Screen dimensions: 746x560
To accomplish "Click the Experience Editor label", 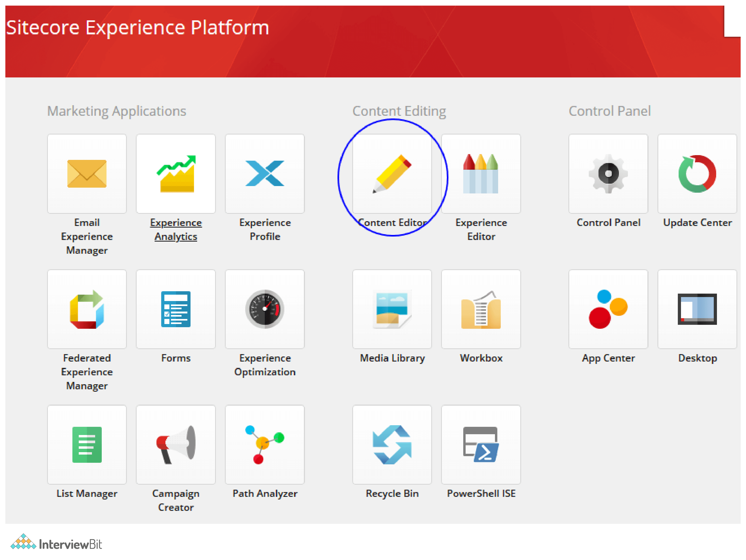I will [481, 230].
